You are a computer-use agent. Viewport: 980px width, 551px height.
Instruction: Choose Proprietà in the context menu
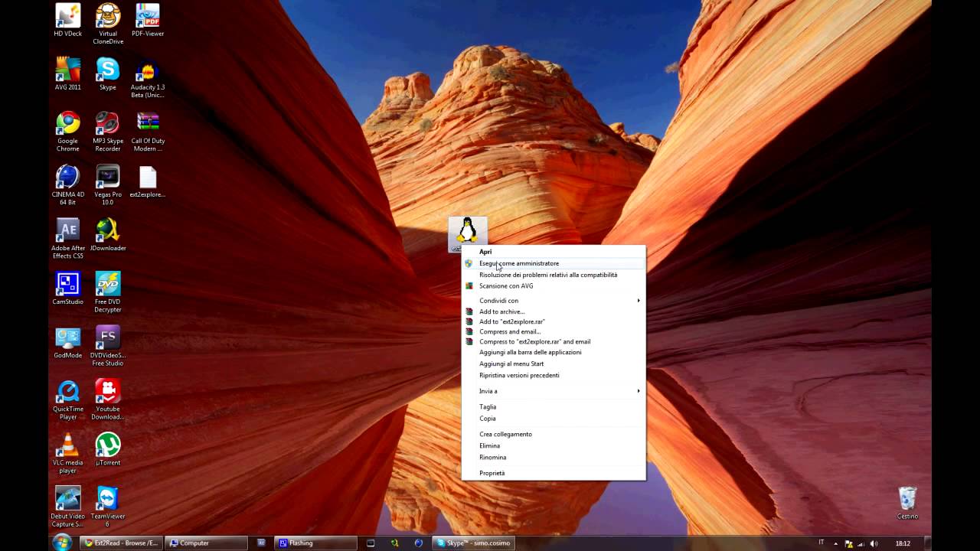(x=554, y=473)
